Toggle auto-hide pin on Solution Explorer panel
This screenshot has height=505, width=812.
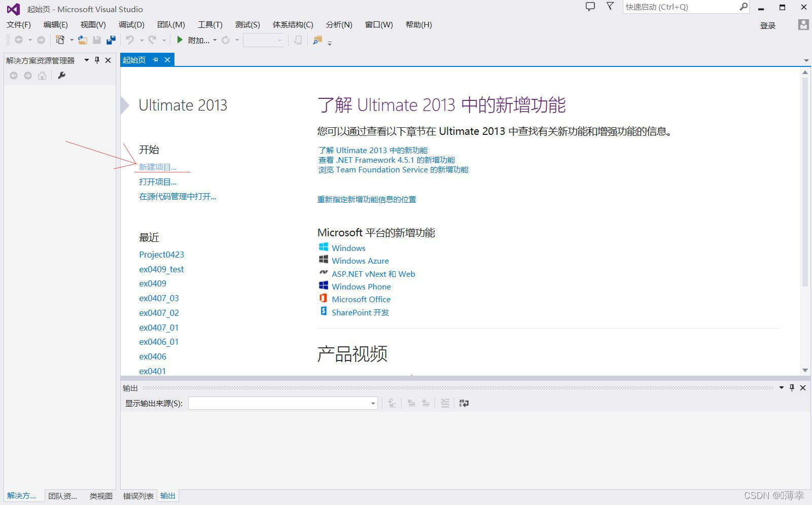(97, 60)
